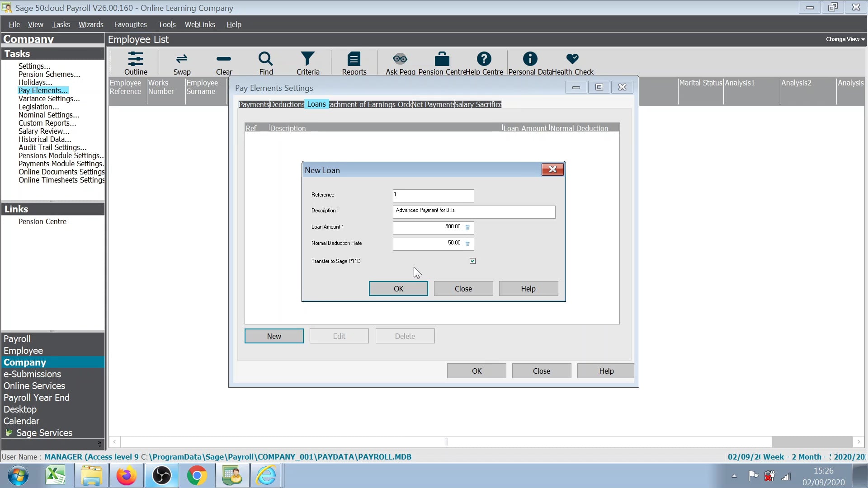Open the Wizards menu
868x488 pixels.
click(x=91, y=24)
